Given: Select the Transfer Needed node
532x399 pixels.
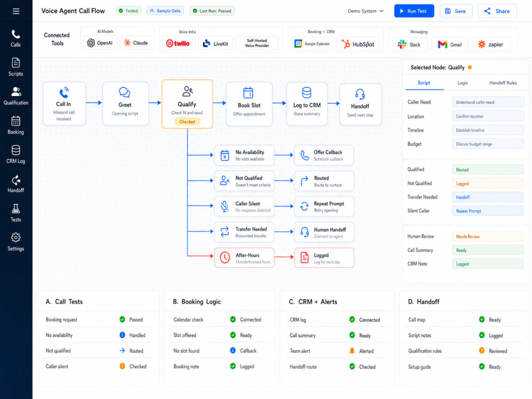Looking at the screenshot, I should pyautogui.click(x=244, y=232).
